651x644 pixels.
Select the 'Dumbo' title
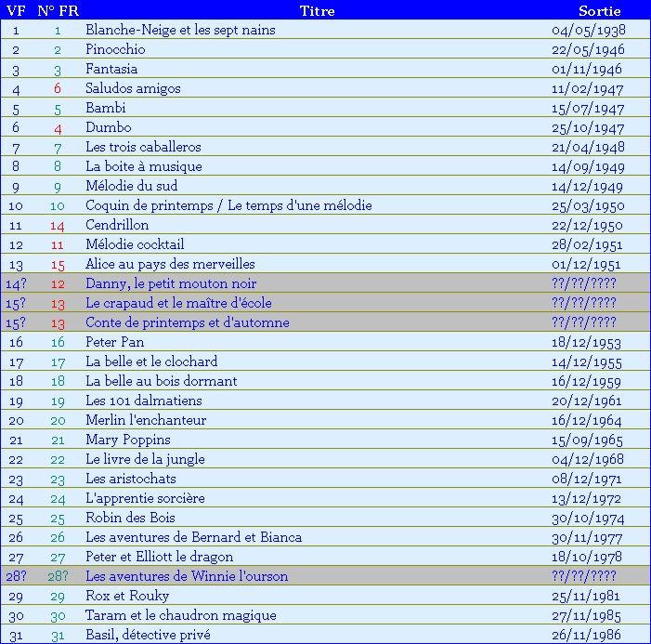pyautogui.click(x=109, y=127)
